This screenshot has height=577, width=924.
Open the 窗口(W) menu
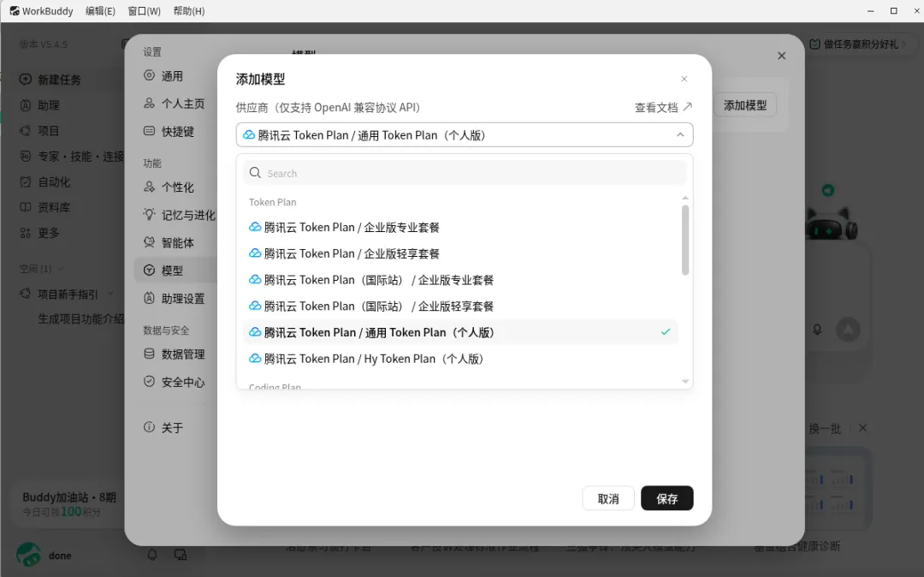[145, 10]
